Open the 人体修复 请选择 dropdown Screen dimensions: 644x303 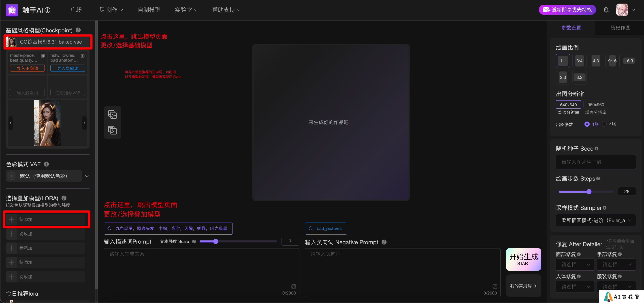coord(575,286)
